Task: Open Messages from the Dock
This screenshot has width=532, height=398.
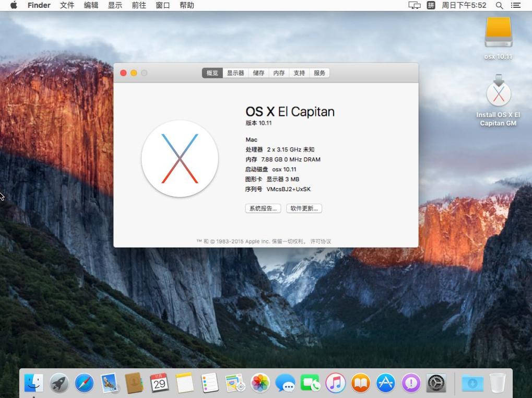Action: coord(285,384)
